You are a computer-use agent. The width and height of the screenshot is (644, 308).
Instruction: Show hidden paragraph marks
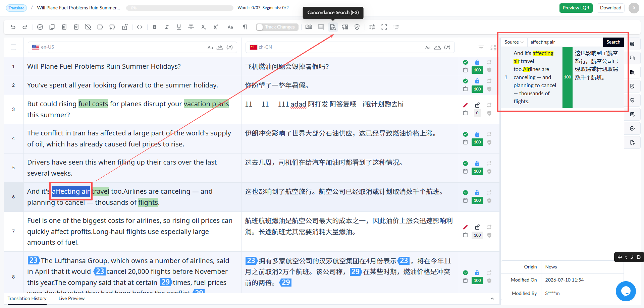tap(245, 27)
